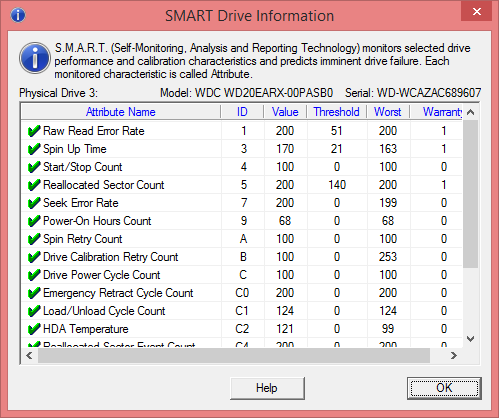
Task: Click green checkmark for HDA Temperature
Action: tap(34, 329)
